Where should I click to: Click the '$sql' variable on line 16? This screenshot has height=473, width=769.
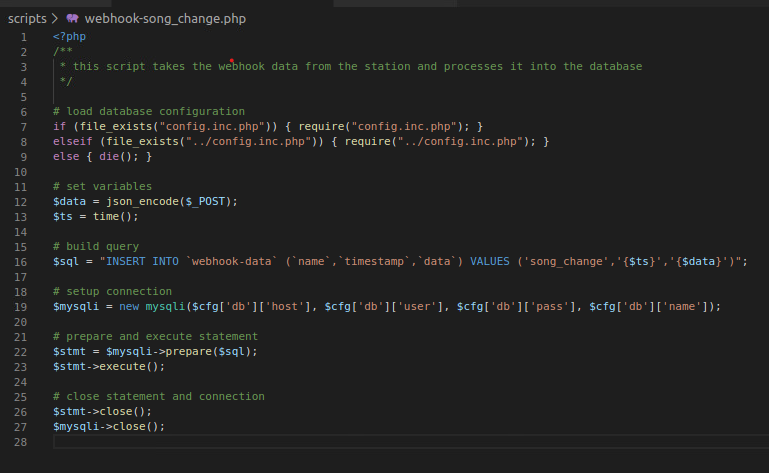[x=66, y=262]
